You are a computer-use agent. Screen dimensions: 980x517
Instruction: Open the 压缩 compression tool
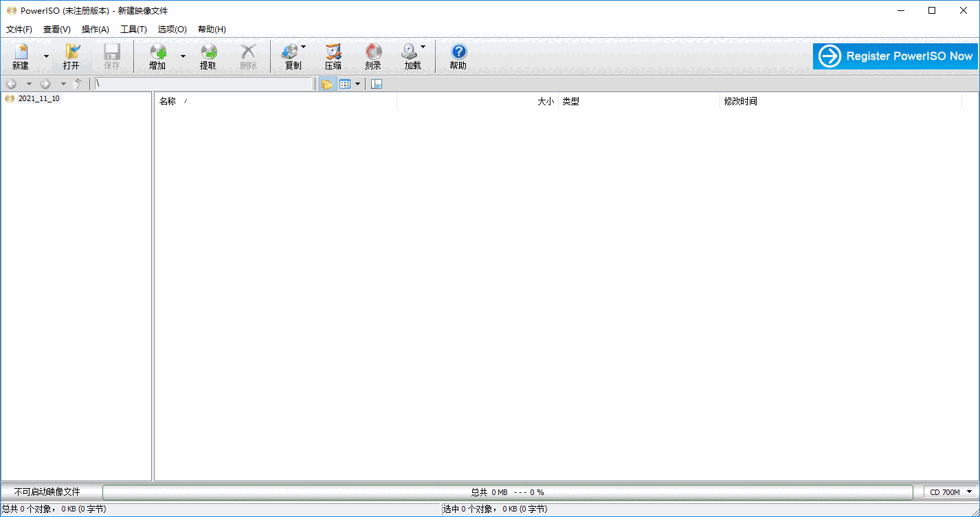(333, 55)
